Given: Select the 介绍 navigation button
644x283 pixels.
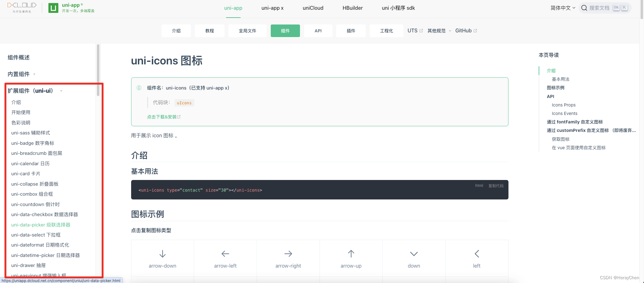Looking at the screenshot, I should [x=176, y=31].
